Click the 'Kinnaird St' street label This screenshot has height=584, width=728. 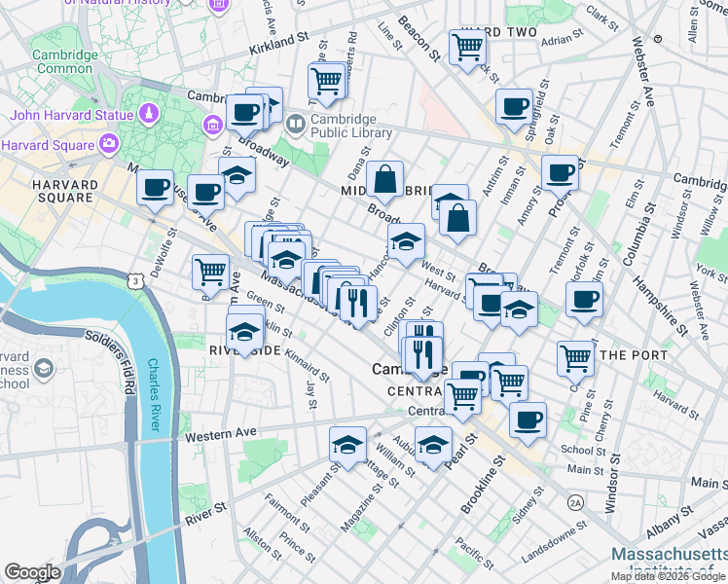pos(307,366)
